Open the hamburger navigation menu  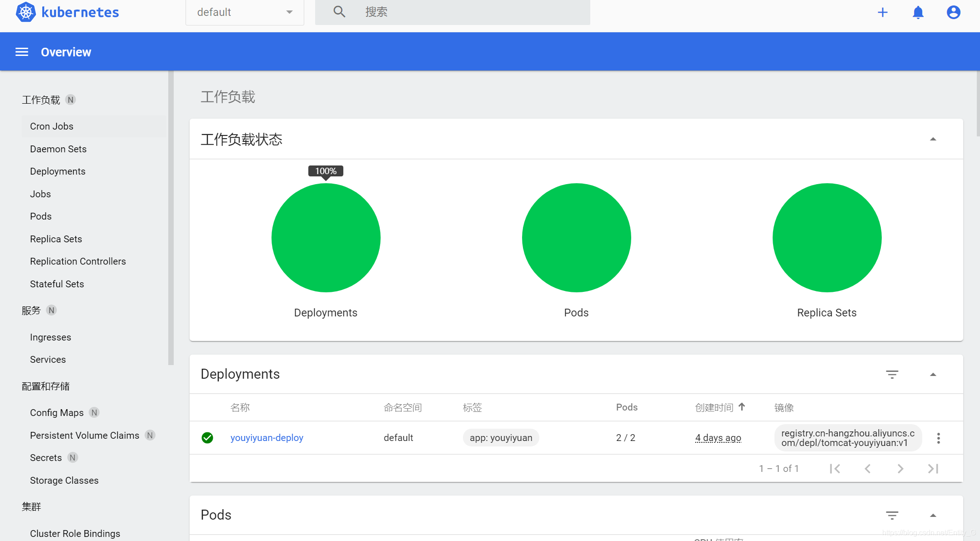(x=22, y=52)
